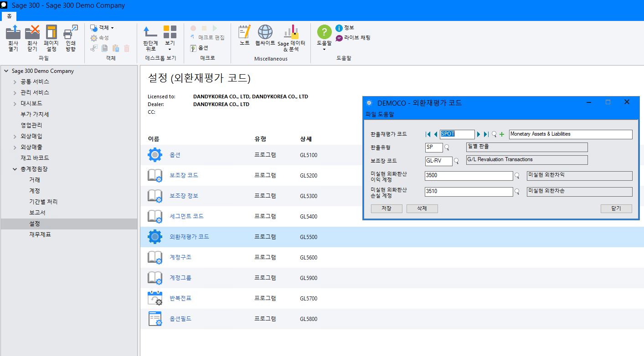Screen dimensions: 644x356
Task: Click the 삭제 (Delete) button
Action: [422, 209]
